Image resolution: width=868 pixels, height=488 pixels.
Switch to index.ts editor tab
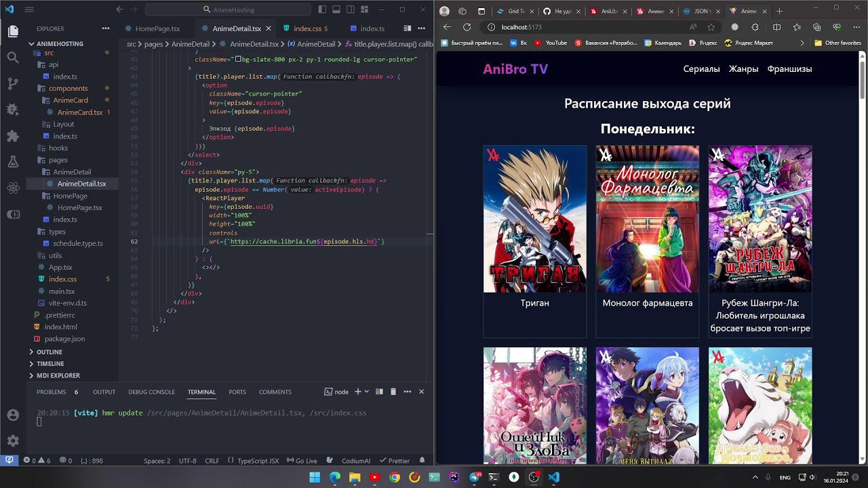point(372,28)
